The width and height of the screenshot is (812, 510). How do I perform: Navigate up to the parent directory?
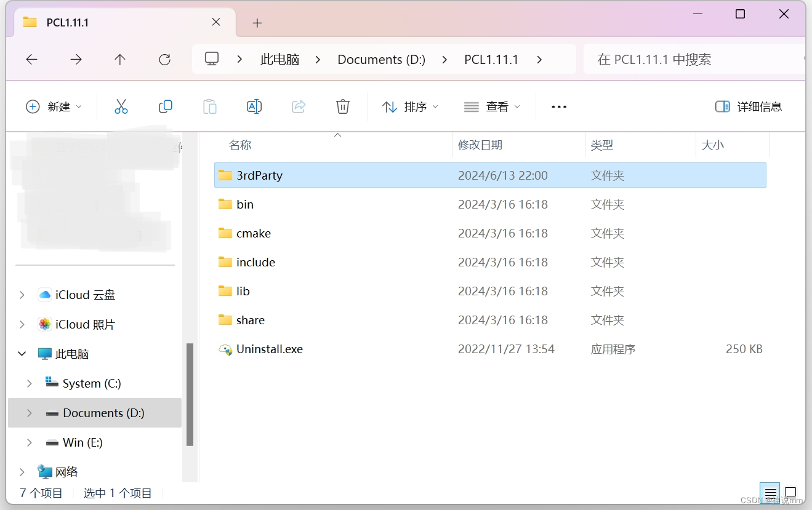pos(120,59)
